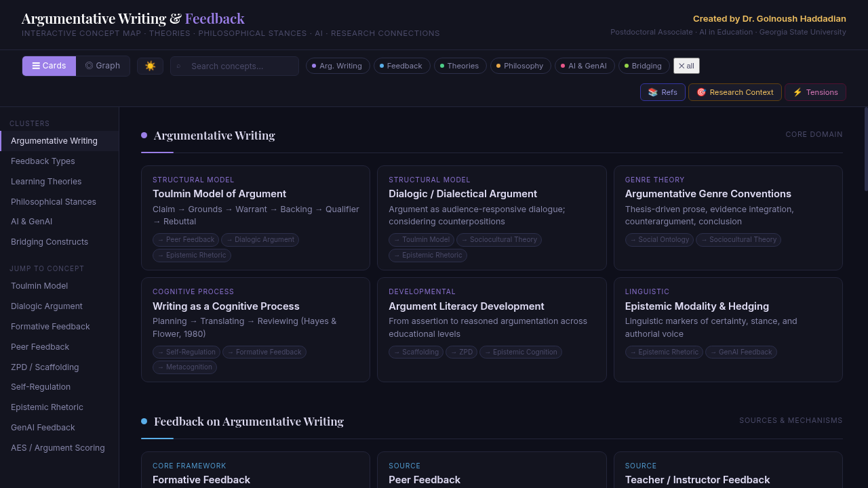Select Philosophical Stances cluster in sidebar
The height and width of the screenshot is (488, 868).
[60, 202]
